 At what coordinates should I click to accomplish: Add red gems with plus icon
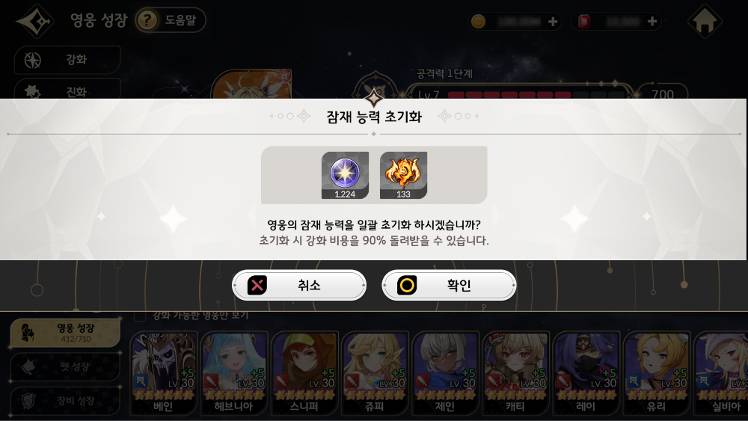652,21
